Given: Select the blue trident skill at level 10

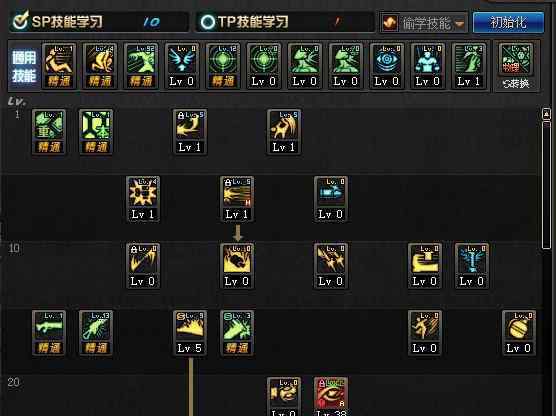Looking at the screenshot, I should click(x=472, y=266).
